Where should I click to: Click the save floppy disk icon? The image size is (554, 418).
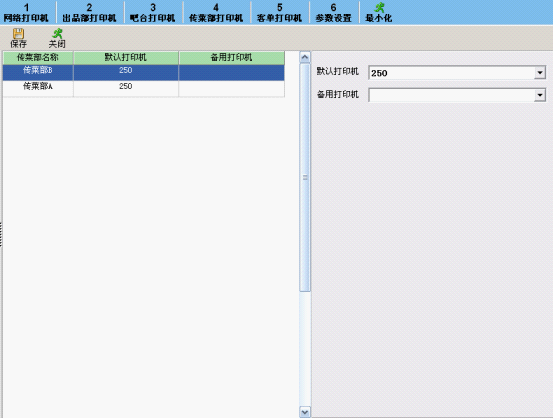click(x=18, y=34)
